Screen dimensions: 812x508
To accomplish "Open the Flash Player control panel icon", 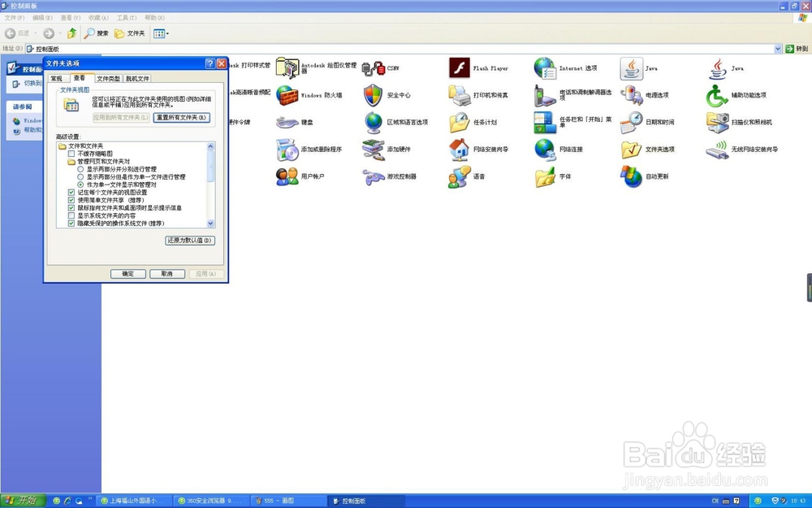I will (x=460, y=68).
